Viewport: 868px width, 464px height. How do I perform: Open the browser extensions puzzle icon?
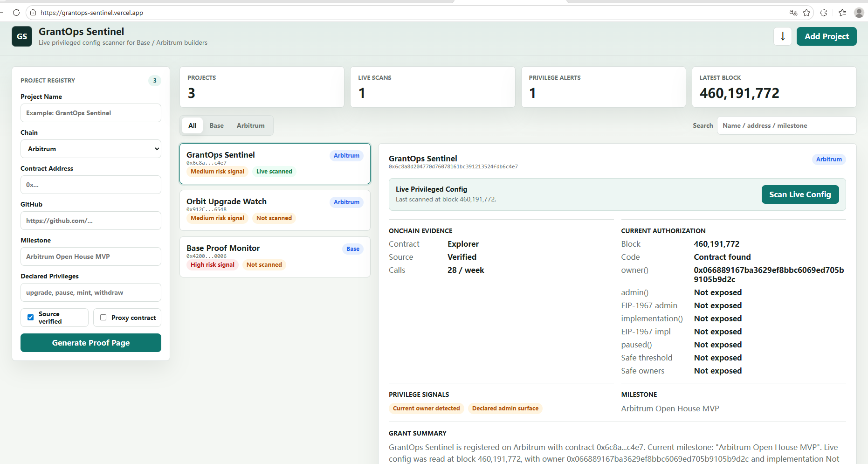point(824,13)
